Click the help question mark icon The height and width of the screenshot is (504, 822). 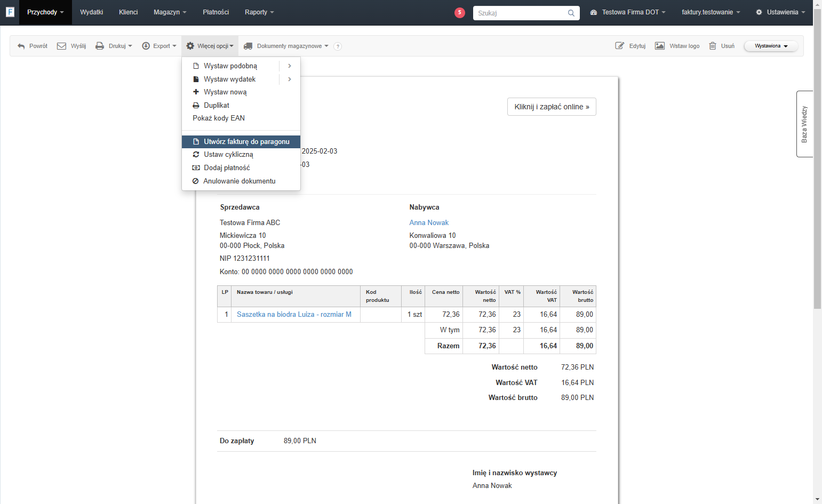(x=338, y=46)
